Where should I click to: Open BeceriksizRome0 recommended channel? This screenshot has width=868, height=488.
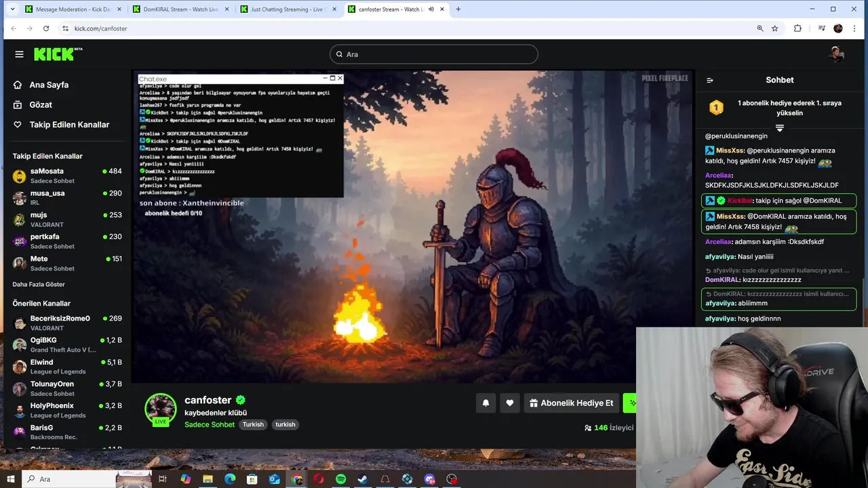coord(66,323)
